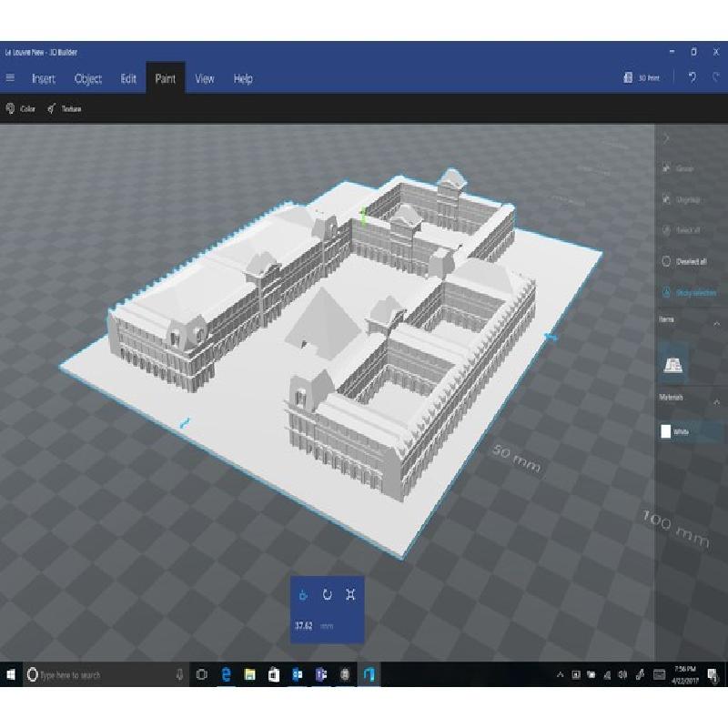Open File Explorer from the taskbar

click(x=249, y=674)
